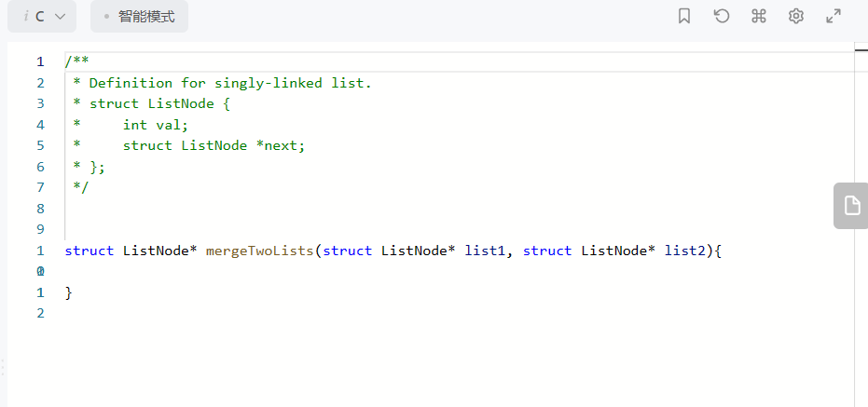Click line number 5 in the gutter
This screenshot has height=407, width=868.
pyautogui.click(x=40, y=146)
